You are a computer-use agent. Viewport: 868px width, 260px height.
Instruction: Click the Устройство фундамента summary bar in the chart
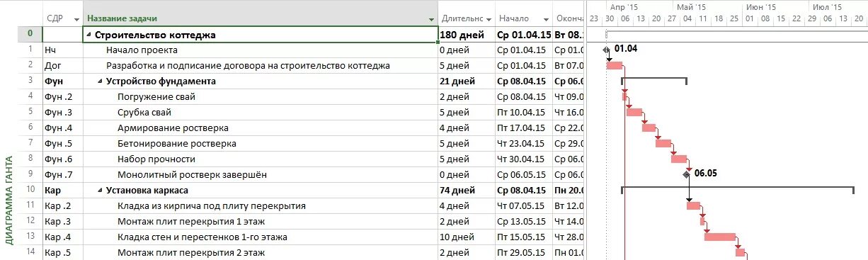[654, 79]
